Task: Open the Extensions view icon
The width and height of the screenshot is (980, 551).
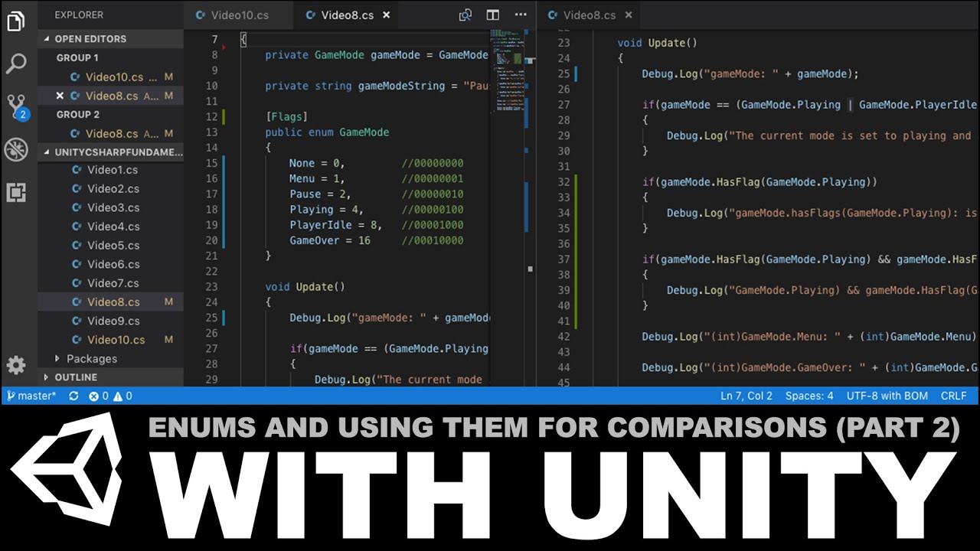Action: [16, 192]
